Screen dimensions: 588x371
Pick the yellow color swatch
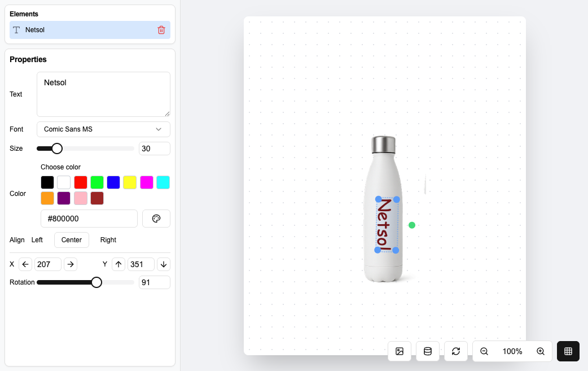click(130, 182)
